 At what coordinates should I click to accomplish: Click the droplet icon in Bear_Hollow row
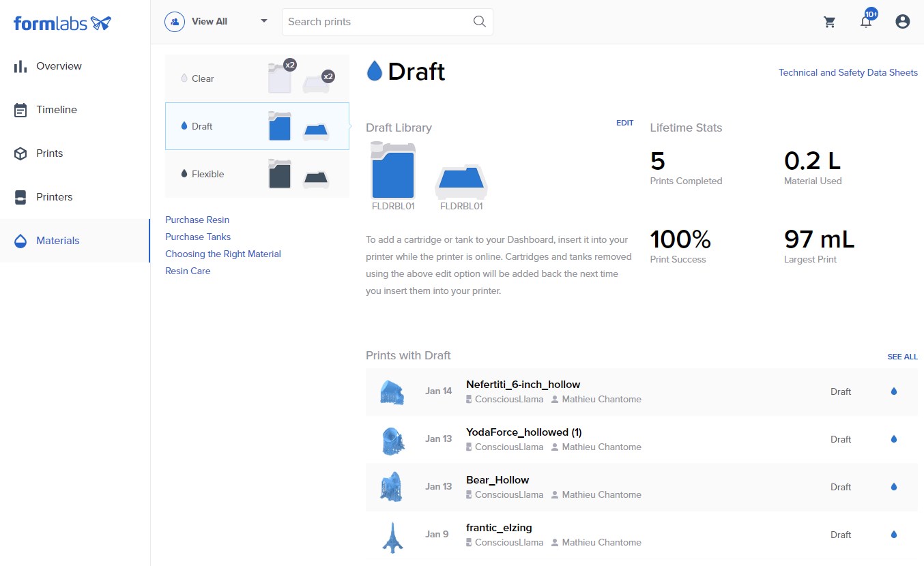coord(894,487)
